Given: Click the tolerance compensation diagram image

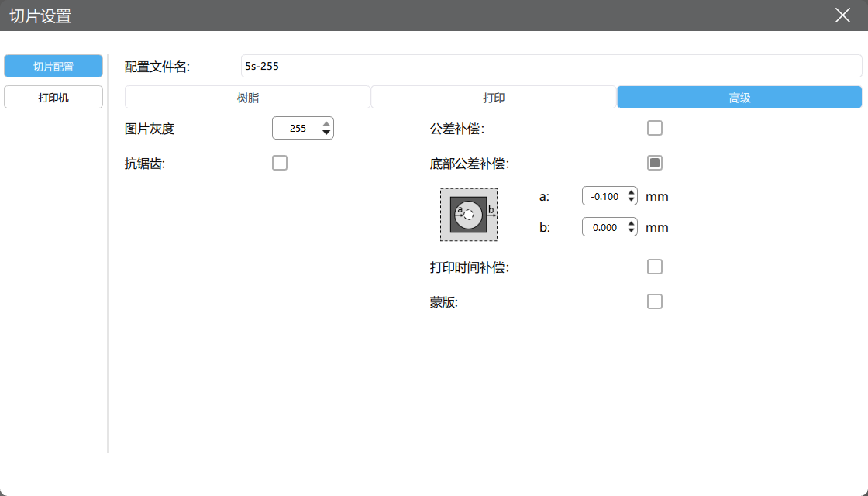Looking at the screenshot, I should pyautogui.click(x=469, y=215).
